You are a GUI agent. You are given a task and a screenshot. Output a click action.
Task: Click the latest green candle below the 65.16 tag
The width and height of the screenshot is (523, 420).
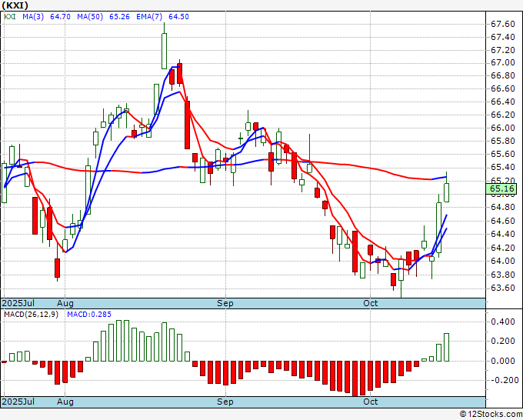[x=446, y=192]
